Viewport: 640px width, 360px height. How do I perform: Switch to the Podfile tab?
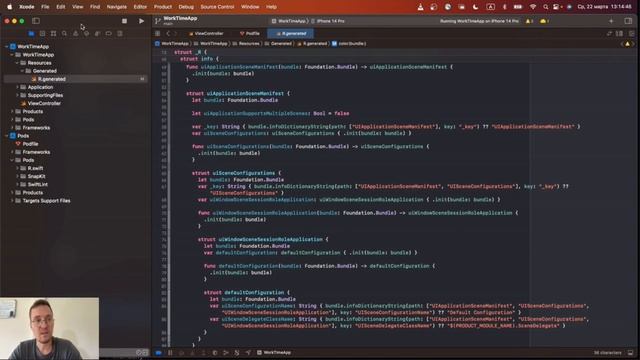pyautogui.click(x=250, y=33)
